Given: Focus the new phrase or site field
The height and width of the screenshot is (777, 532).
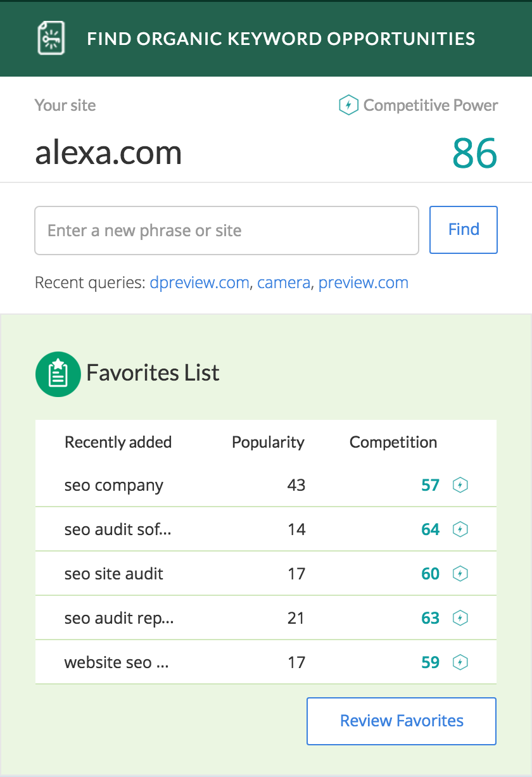Looking at the screenshot, I should [227, 231].
